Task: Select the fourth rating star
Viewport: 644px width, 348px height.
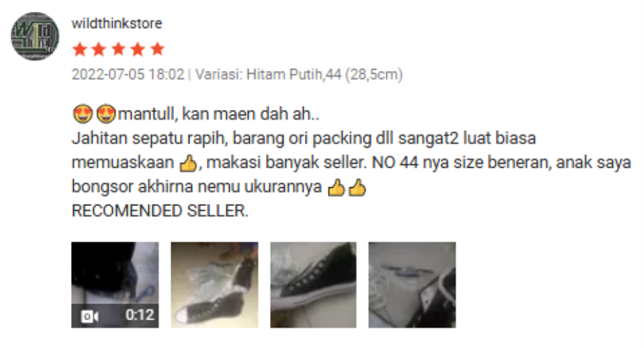Action: tap(138, 49)
